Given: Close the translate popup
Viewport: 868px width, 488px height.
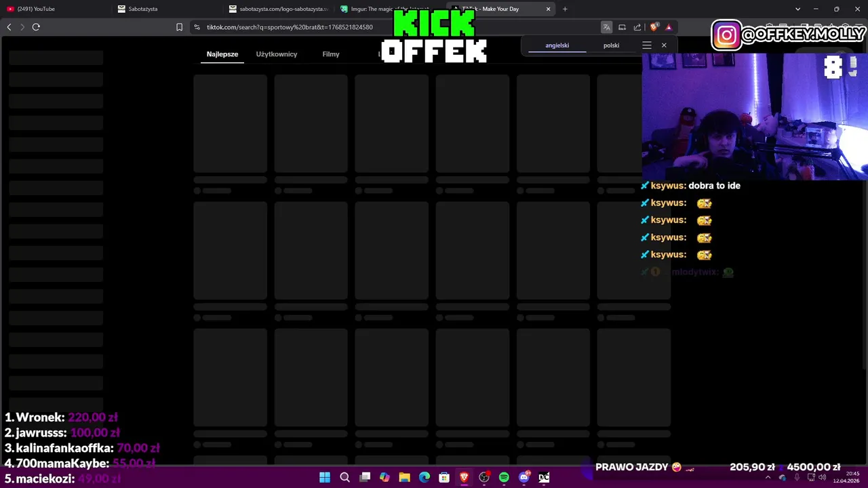Looking at the screenshot, I should coord(664,45).
